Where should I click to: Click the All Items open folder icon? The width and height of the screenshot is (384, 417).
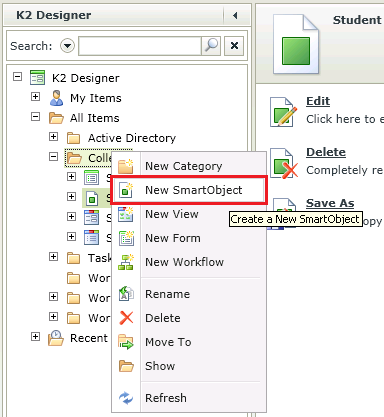click(56, 118)
